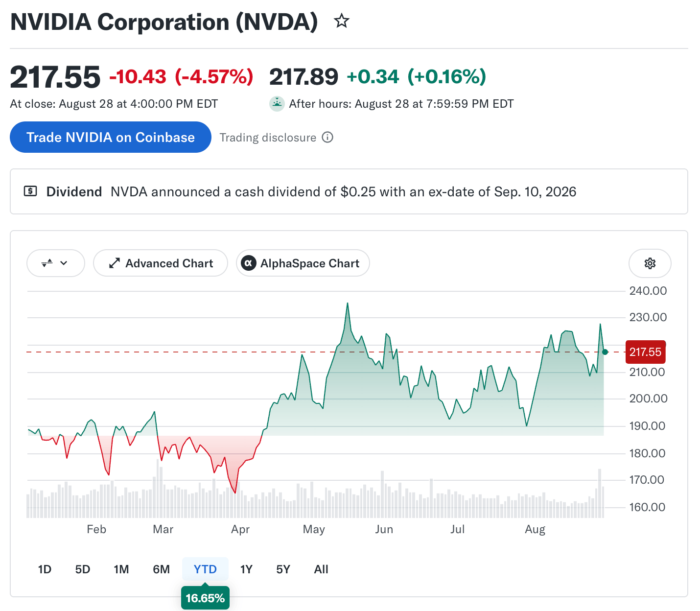Select the 1D time range

click(x=45, y=569)
